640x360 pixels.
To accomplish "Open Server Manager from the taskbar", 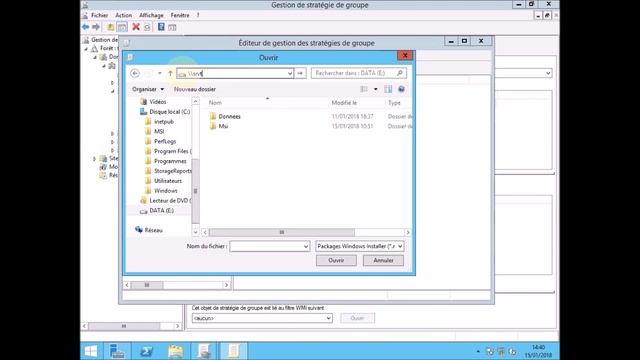I will (x=117, y=351).
